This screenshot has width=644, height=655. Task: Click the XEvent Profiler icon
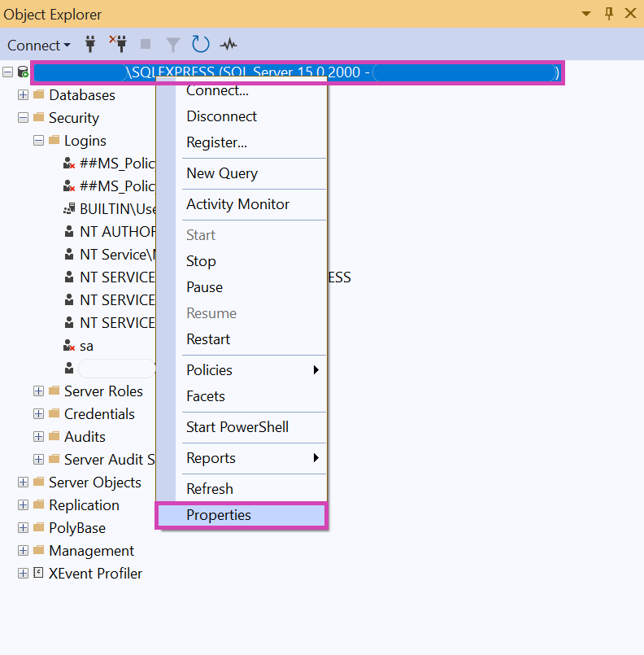pos(38,572)
